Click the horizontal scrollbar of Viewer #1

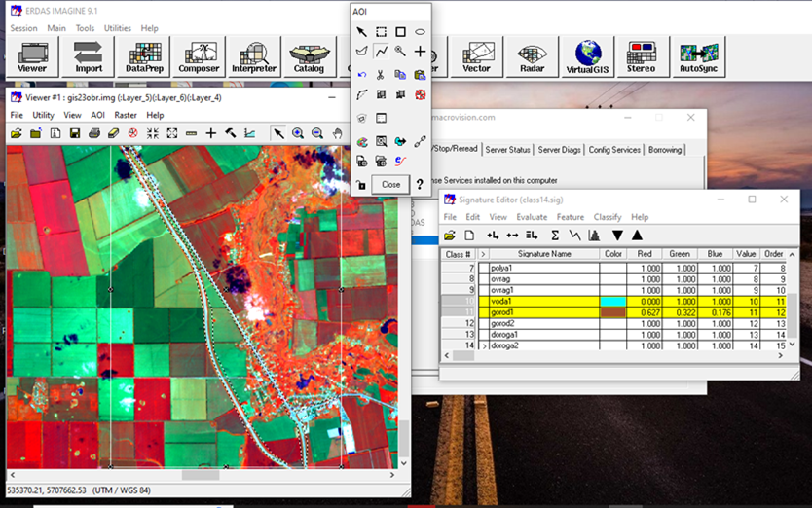pyautogui.click(x=202, y=475)
